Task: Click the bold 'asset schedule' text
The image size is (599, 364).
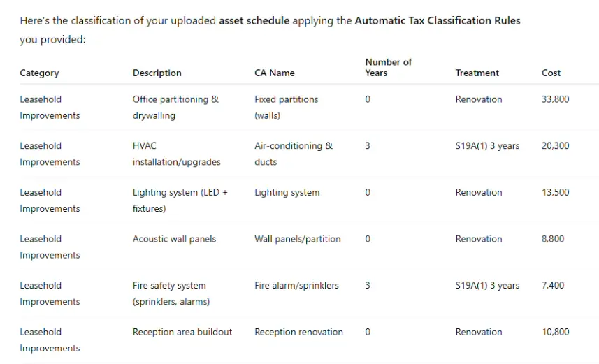Action: click(x=254, y=21)
